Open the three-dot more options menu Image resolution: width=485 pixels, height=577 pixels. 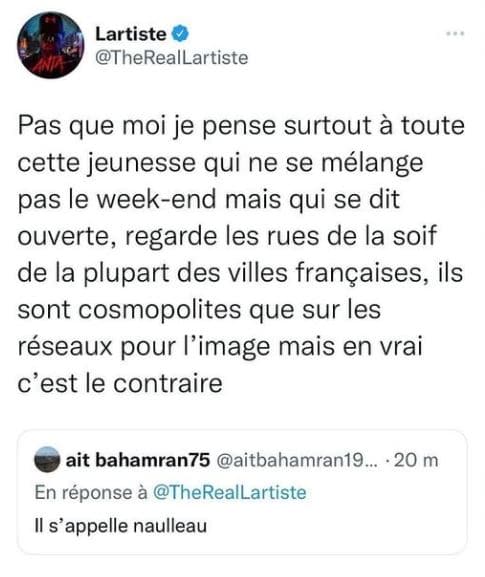coord(455,34)
